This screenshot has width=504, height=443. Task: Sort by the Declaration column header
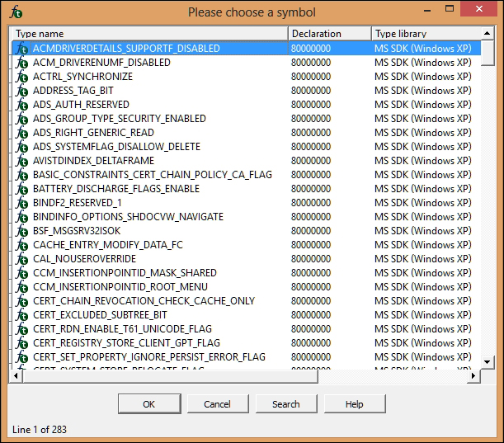[x=330, y=34]
